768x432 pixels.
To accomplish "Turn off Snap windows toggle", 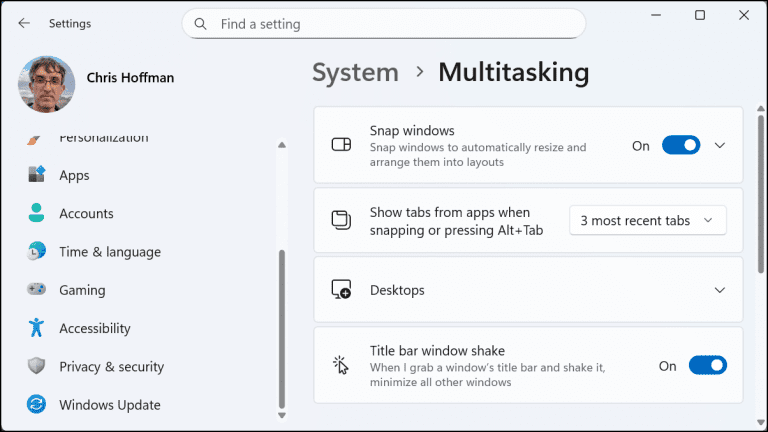I will click(681, 146).
